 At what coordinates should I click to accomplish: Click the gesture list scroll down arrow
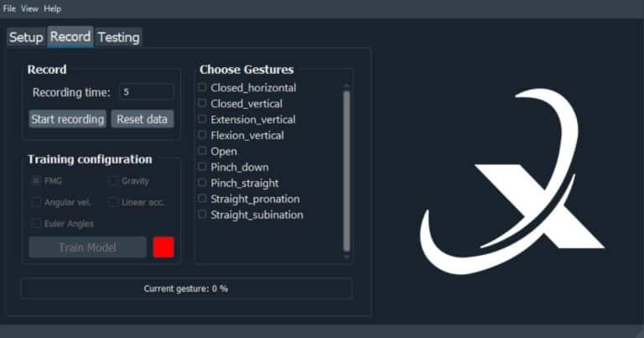[x=346, y=257]
